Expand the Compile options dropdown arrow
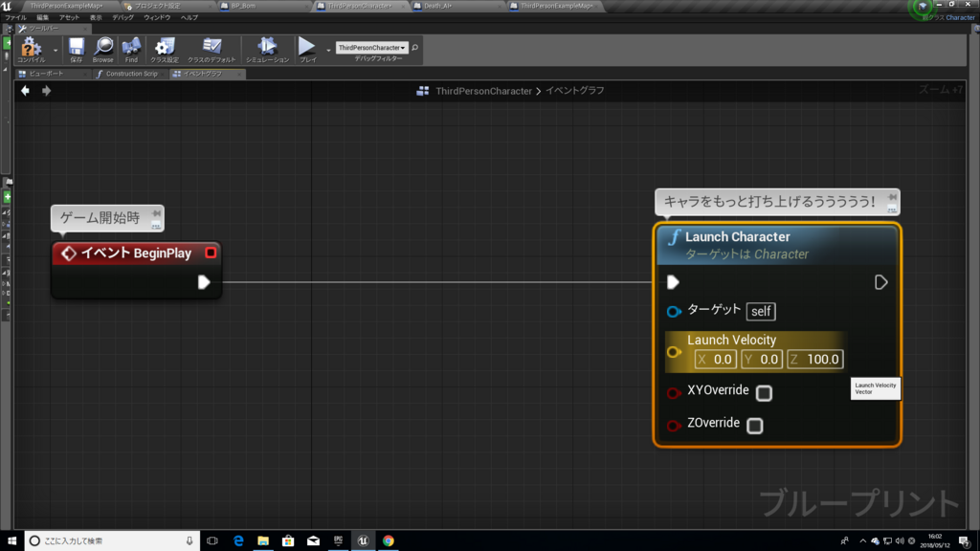Viewport: 980px width, 551px height. [x=55, y=50]
